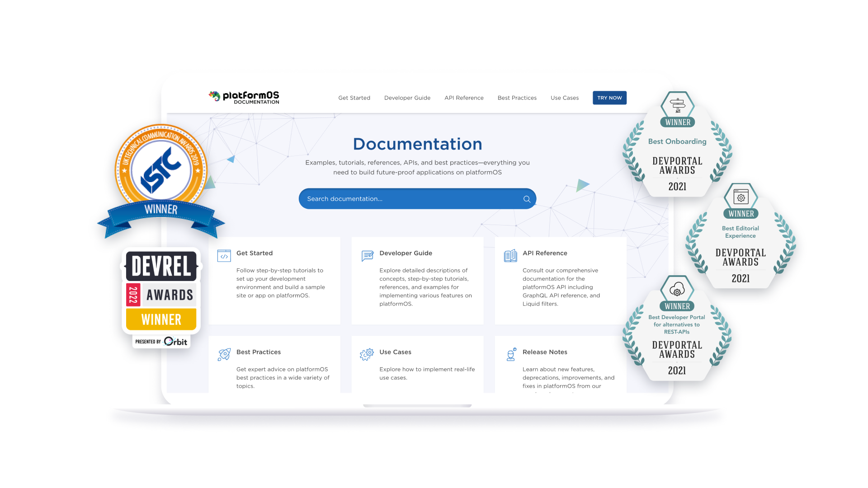The height and width of the screenshot is (488, 868).
Task: Open the Get Started navigation item
Action: tap(354, 98)
